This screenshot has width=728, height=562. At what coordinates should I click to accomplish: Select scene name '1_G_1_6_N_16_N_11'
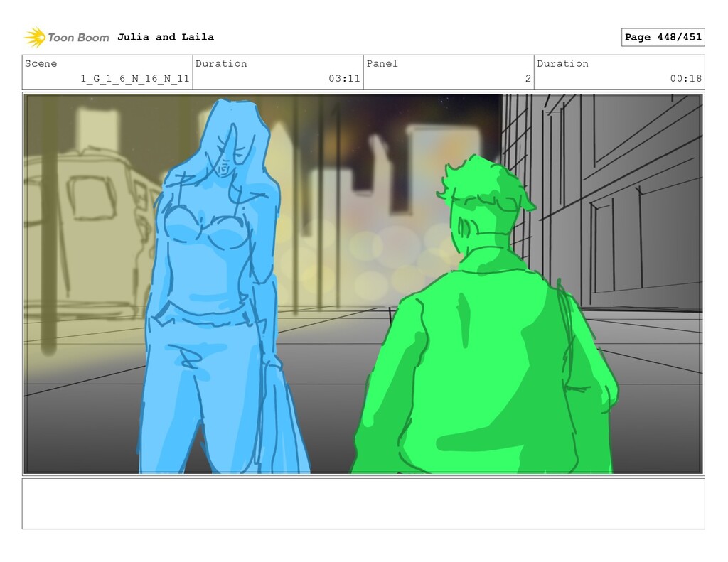pos(135,78)
